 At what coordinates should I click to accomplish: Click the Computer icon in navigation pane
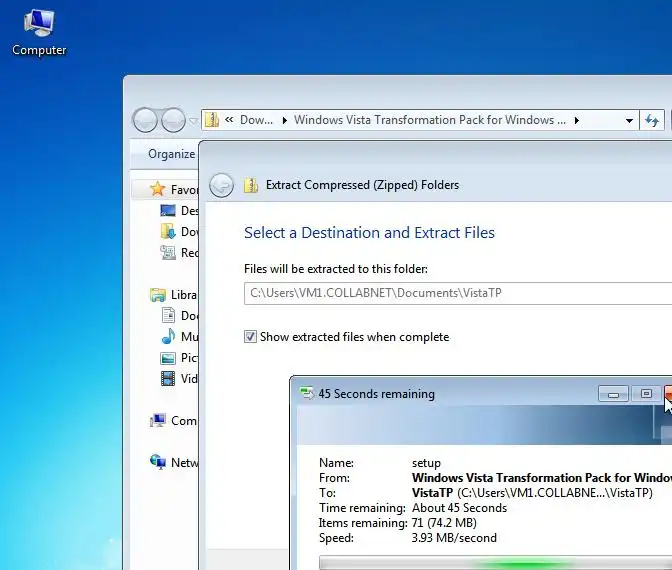pos(158,420)
